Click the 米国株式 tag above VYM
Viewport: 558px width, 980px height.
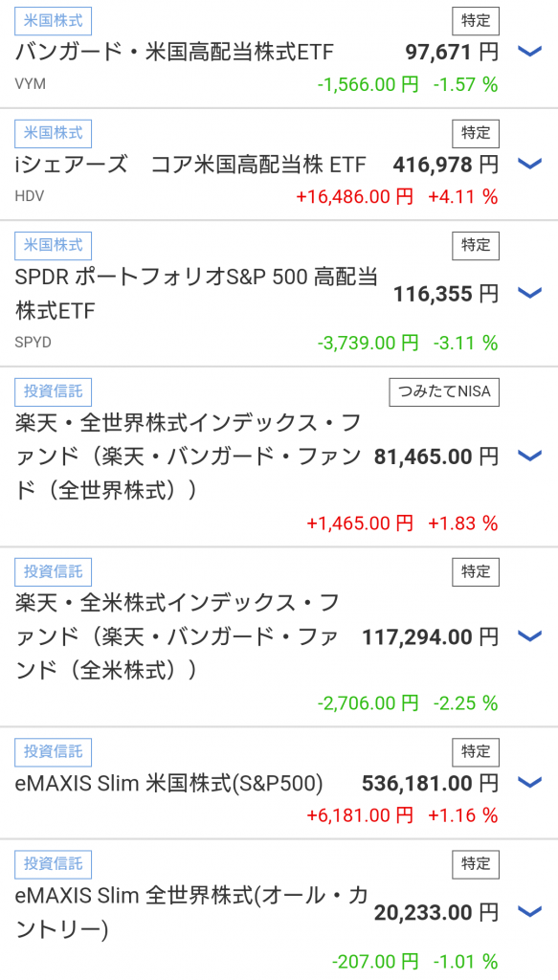coord(53,21)
